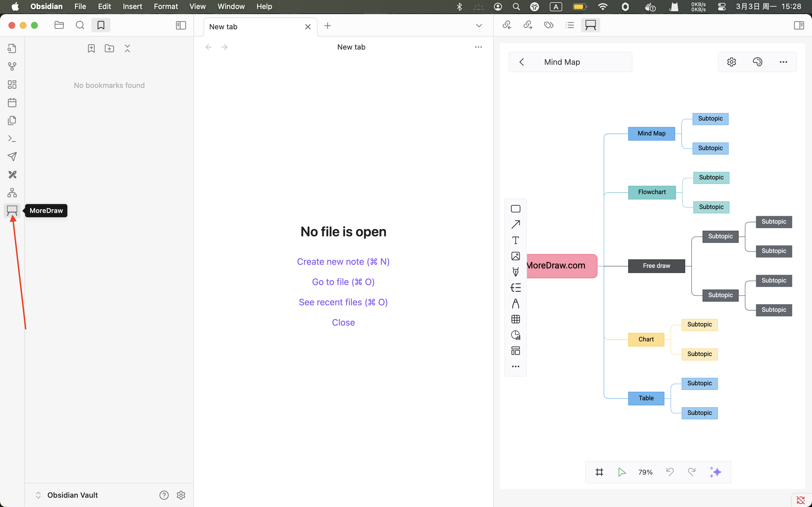
Task: Open the MoreDraw ribbon icon
Action: tap(12, 211)
